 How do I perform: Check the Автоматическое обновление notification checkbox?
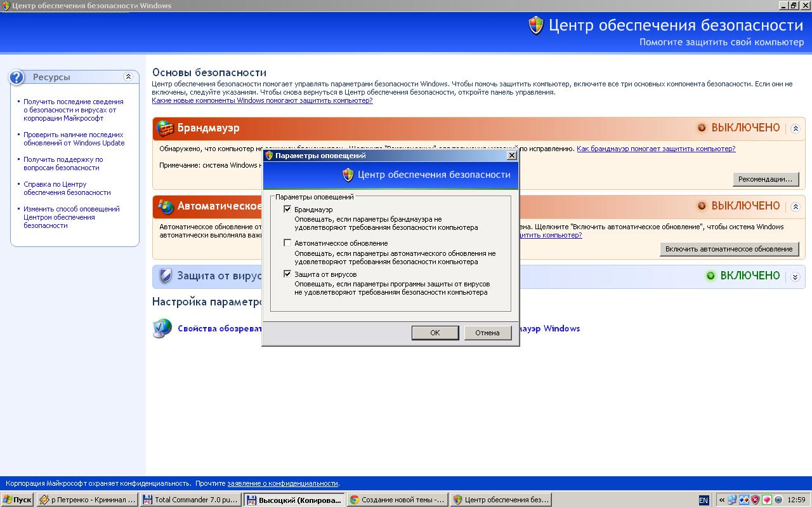point(287,243)
